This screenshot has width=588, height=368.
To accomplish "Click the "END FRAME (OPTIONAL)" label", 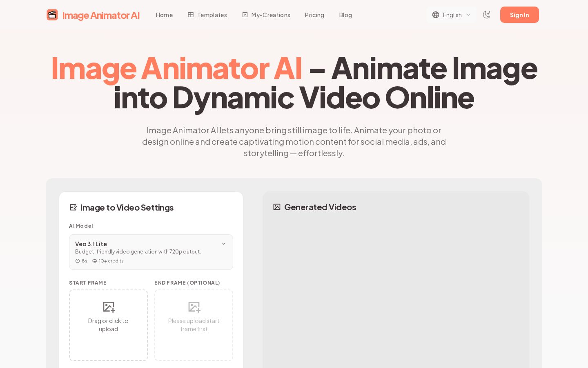I will pyautogui.click(x=187, y=283).
